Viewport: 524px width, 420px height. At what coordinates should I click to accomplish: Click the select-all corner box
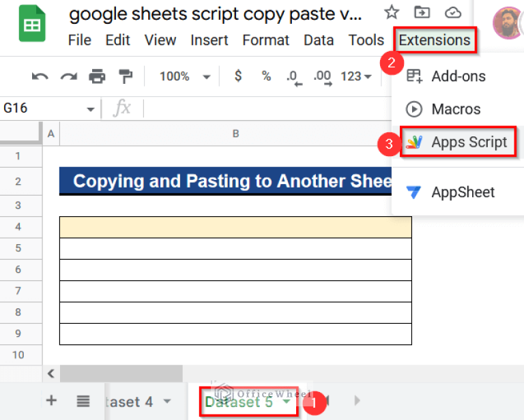20,133
